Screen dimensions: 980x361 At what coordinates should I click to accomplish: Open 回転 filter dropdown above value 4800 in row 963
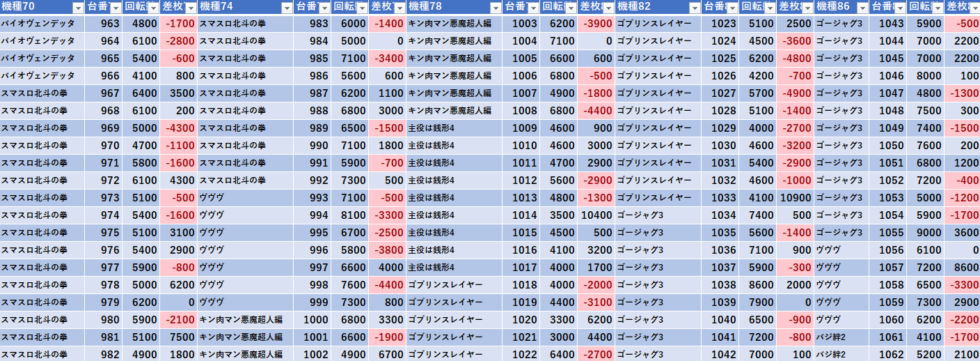coord(152,8)
